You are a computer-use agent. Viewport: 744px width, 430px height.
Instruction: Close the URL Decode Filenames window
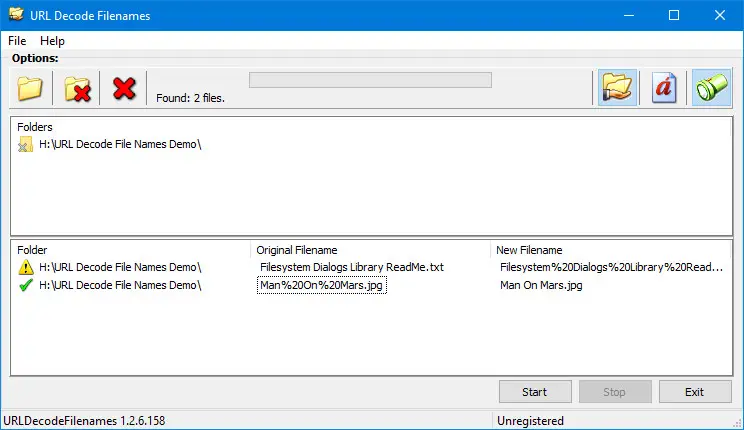pyautogui.click(x=720, y=15)
